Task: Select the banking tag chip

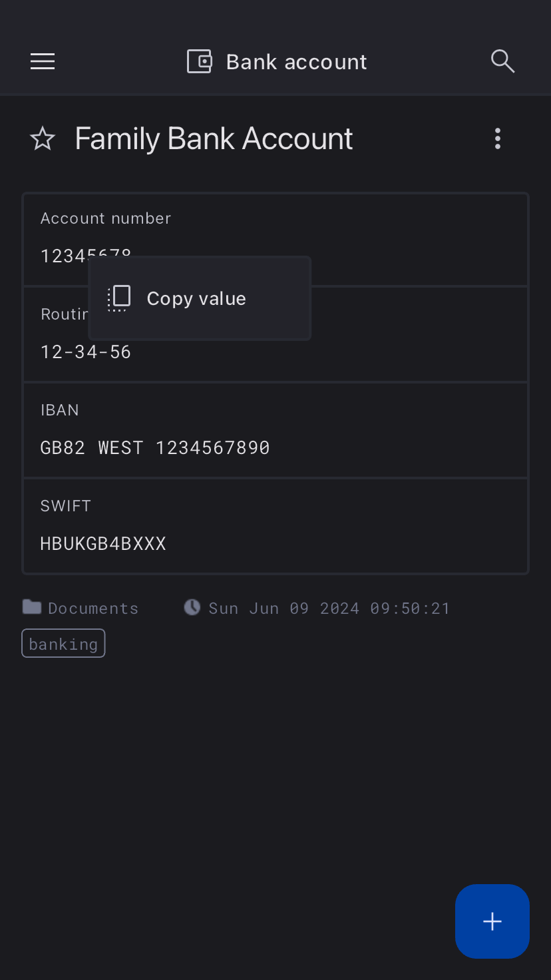Action: click(63, 644)
